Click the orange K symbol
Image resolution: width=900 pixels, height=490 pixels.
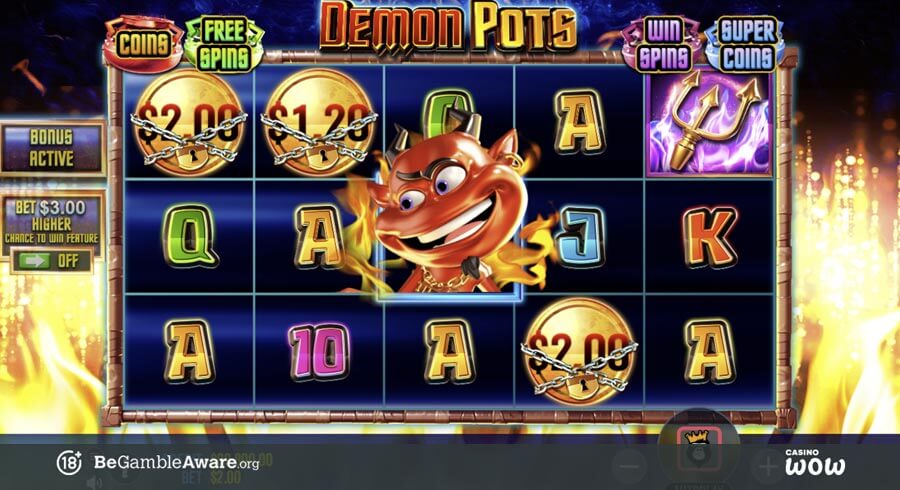pyautogui.click(x=709, y=236)
